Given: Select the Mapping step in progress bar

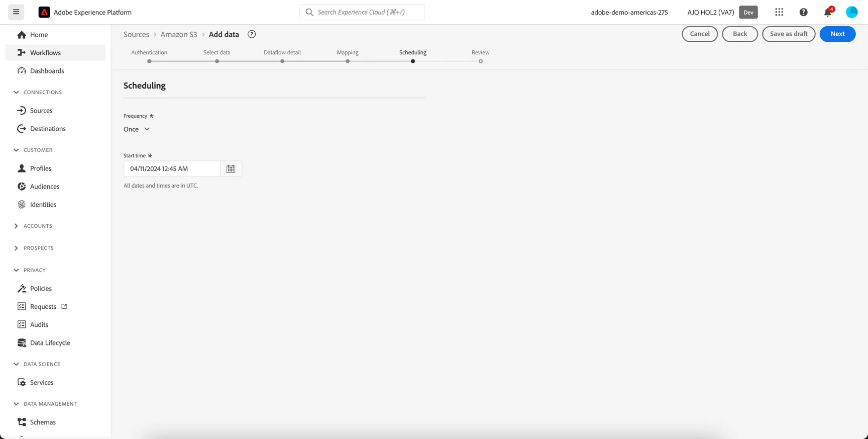Looking at the screenshot, I should tap(348, 56).
